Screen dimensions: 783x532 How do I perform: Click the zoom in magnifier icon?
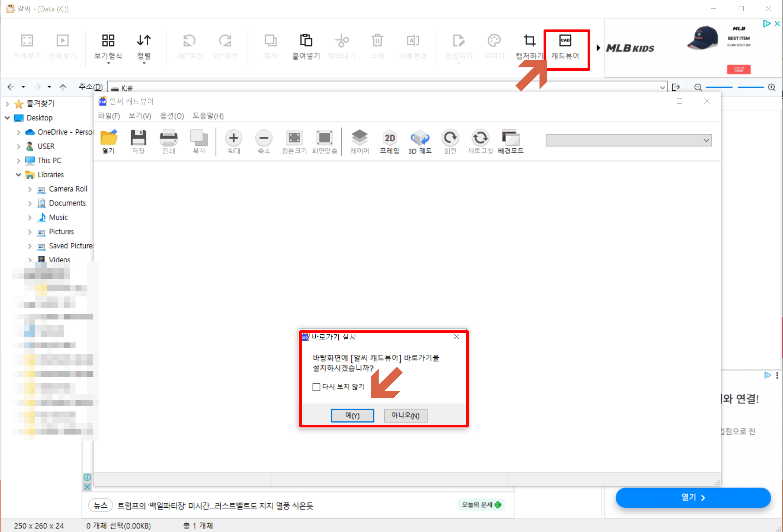click(x=771, y=87)
